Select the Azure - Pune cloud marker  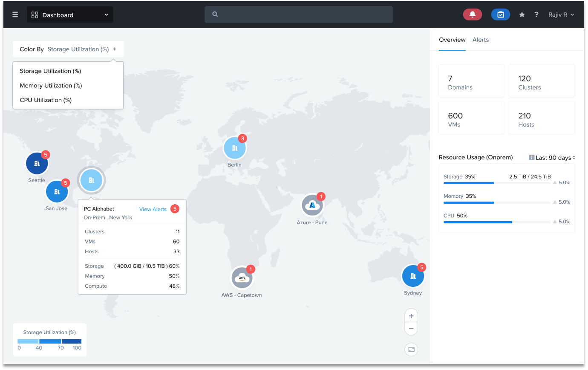[x=312, y=205]
